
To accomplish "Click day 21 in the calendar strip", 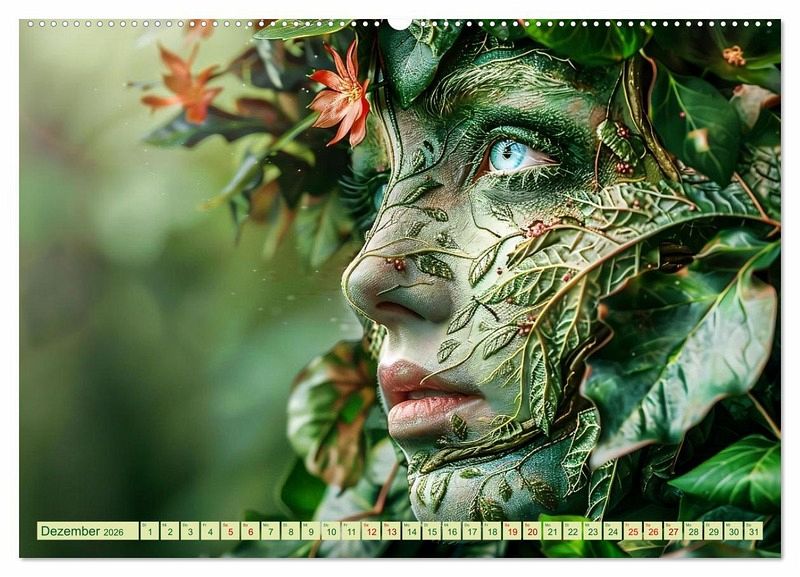I will (x=553, y=531).
